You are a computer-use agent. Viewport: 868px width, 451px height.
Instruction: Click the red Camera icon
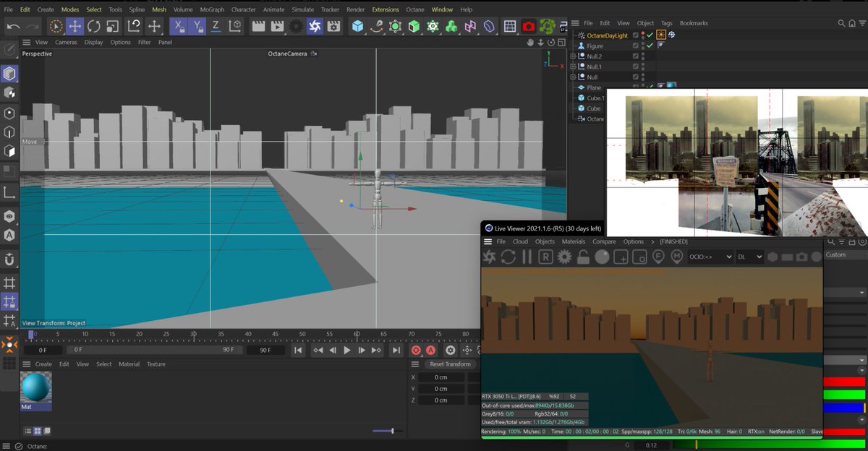(x=529, y=26)
